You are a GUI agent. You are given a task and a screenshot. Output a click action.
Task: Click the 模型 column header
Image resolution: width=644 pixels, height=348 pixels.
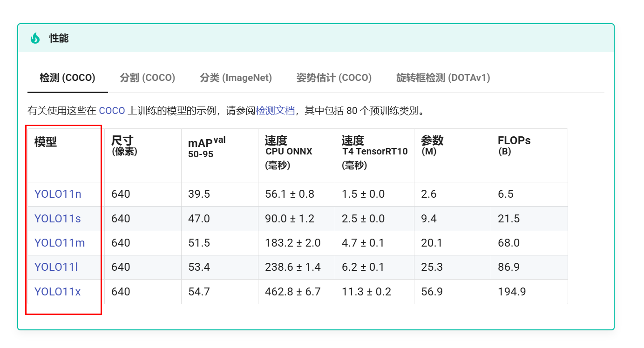[x=46, y=142]
